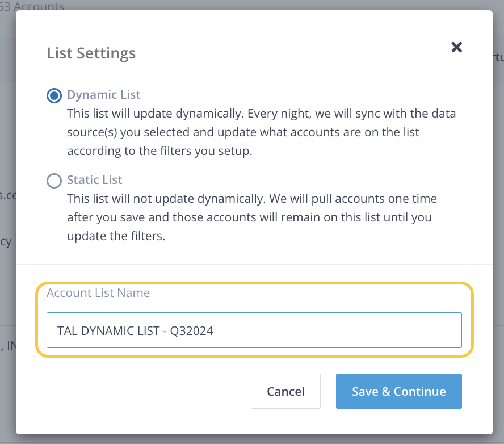Click the partially visible "s.co" row text
504x444 pixels.
7,195
